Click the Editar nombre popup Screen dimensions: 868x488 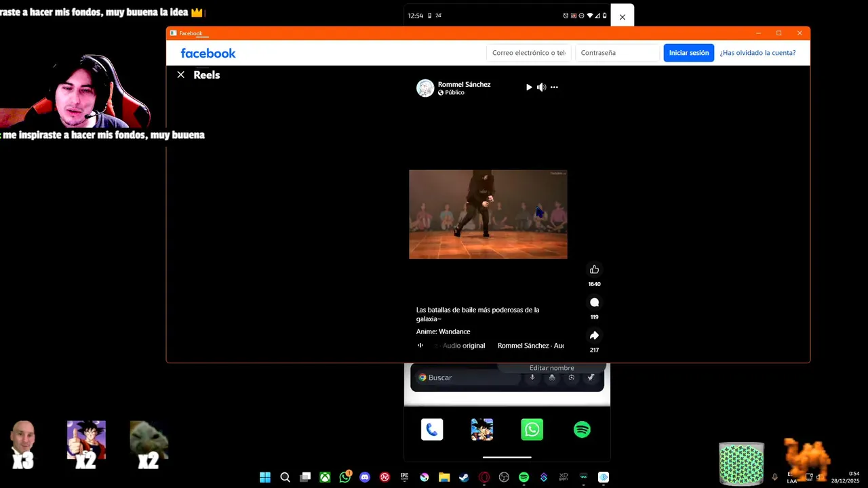pos(551,368)
